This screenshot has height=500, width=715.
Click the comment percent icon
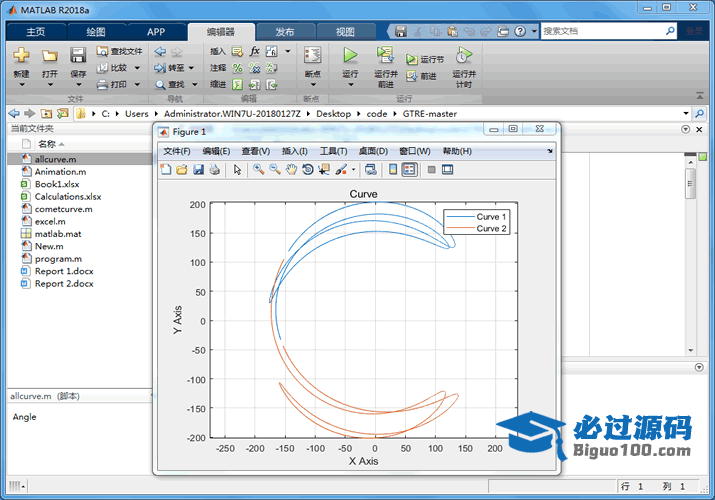[237, 68]
